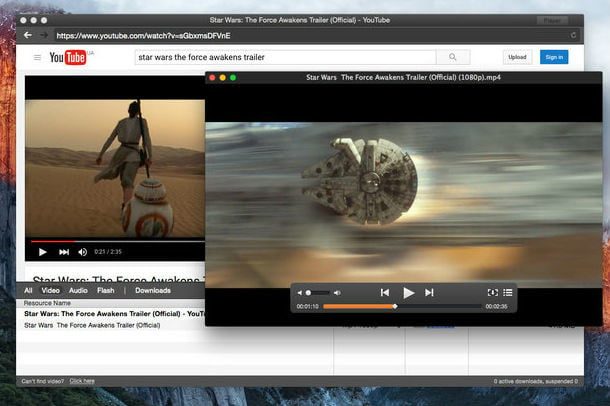Select the All resources tab
The image size is (610, 406).
[28, 290]
